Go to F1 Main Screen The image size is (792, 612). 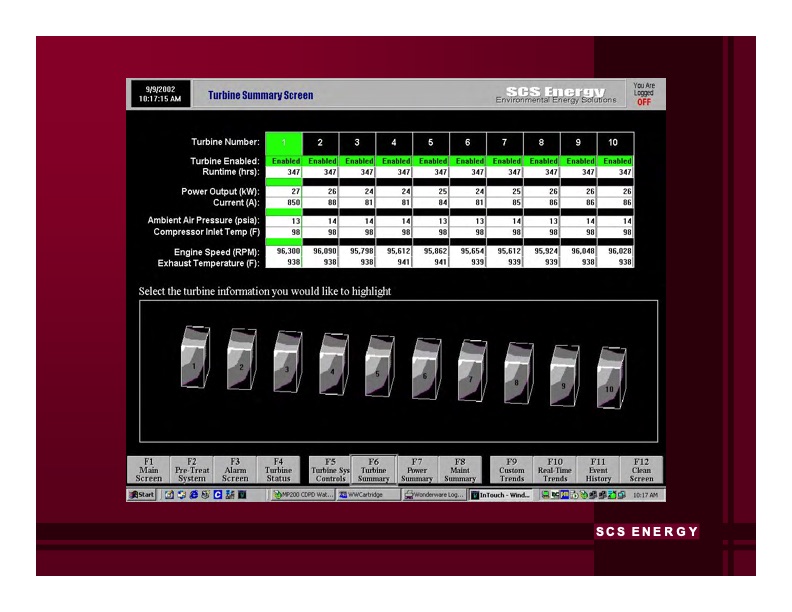(148, 470)
